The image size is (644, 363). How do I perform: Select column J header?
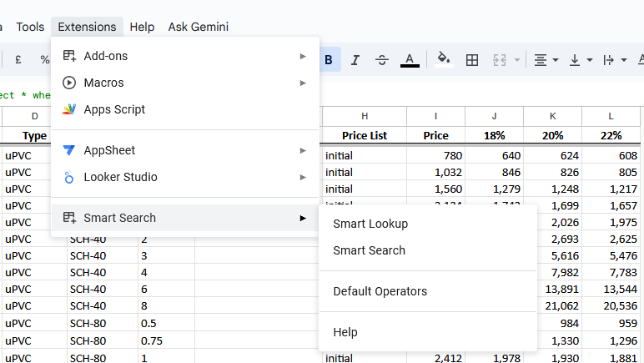coord(494,116)
